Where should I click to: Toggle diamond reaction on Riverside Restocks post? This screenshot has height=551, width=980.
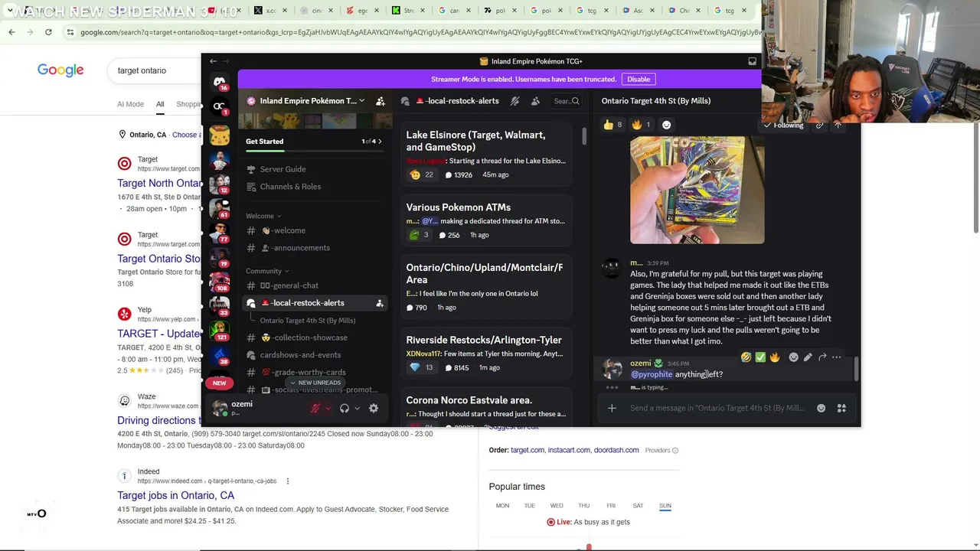coord(423,368)
